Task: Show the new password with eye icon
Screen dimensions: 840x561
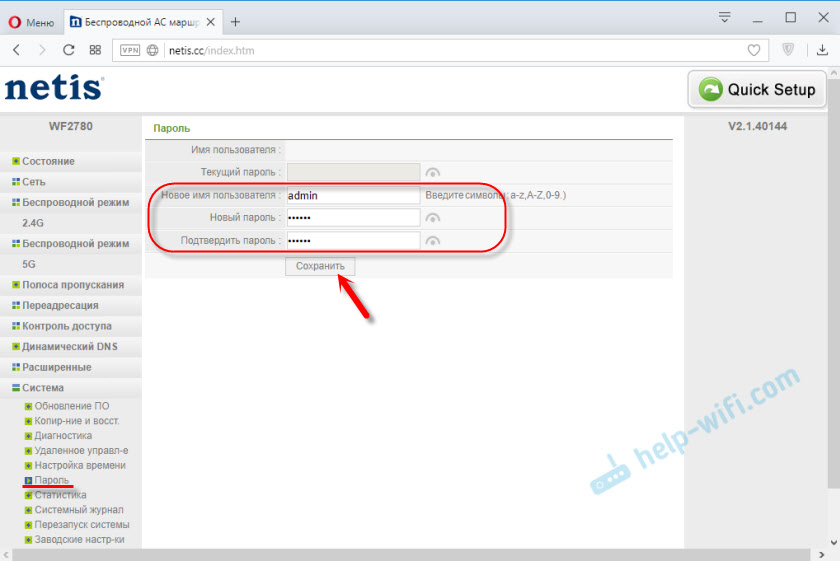Action: click(432, 218)
